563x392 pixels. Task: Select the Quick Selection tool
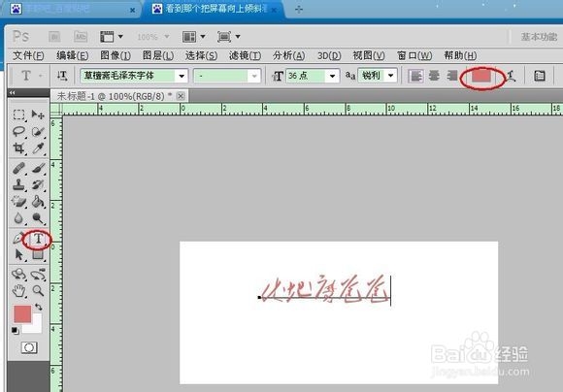coord(38,131)
